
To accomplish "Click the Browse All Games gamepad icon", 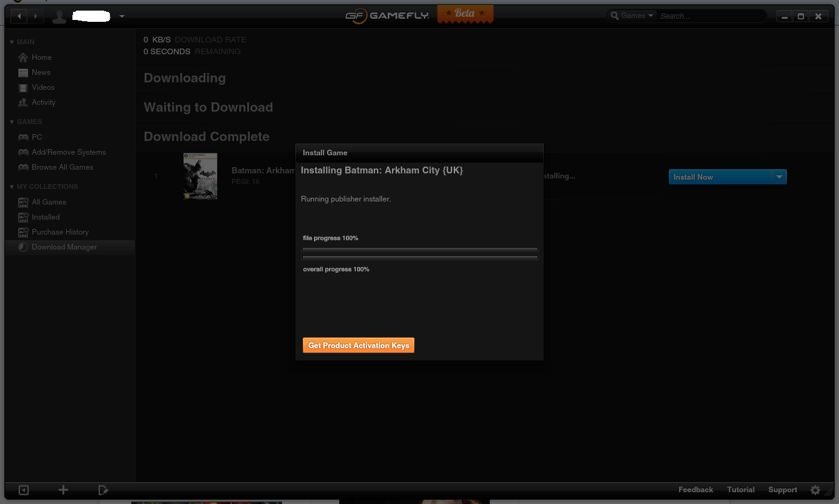I will (23, 167).
